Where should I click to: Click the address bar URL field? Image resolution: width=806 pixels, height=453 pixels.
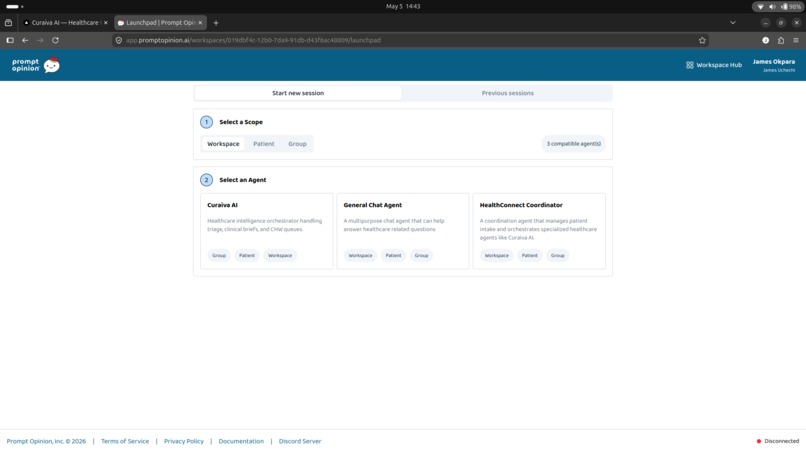[409, 40]
